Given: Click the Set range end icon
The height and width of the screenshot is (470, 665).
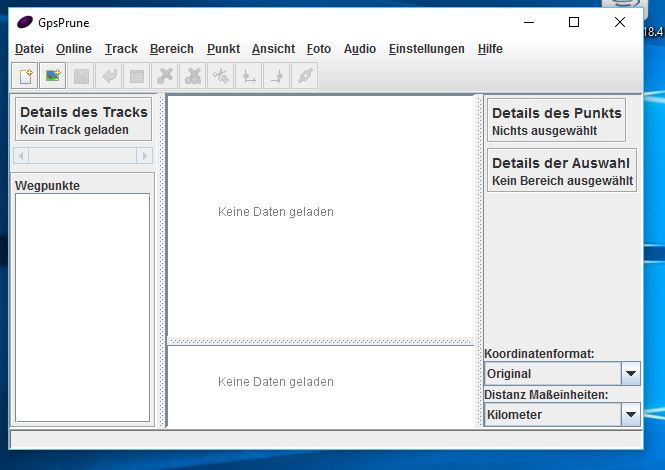Looking at the screenshot, I should pyautogui.click(x=277, y=76).
